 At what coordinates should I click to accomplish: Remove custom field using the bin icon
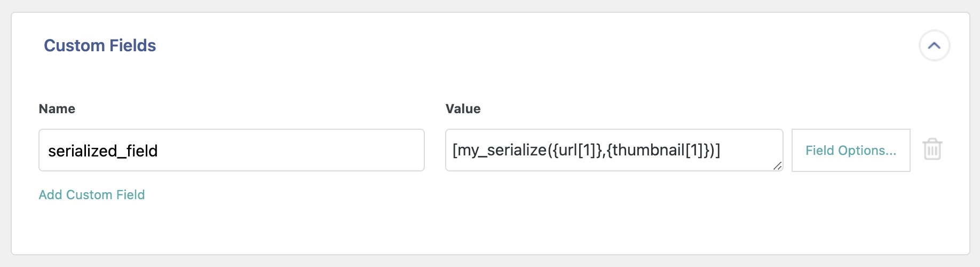point(932,150)
